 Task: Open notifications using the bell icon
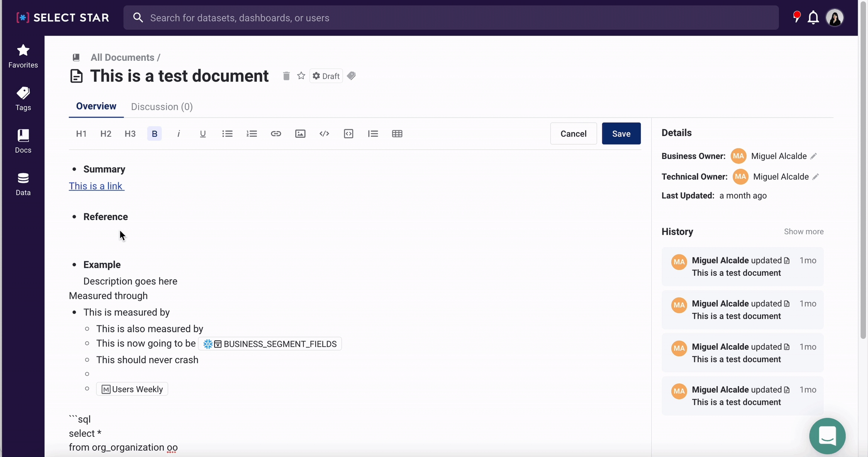(x=813, y=18)
